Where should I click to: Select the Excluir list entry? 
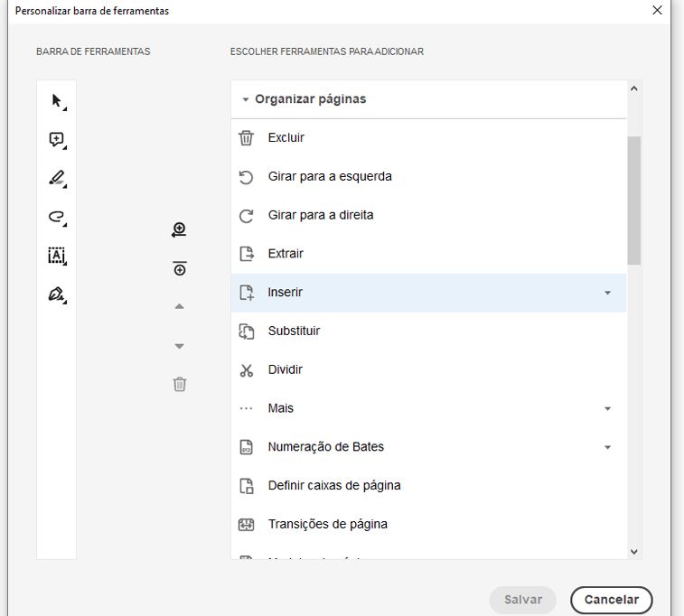pyautogui.click(x=429, y=138)
